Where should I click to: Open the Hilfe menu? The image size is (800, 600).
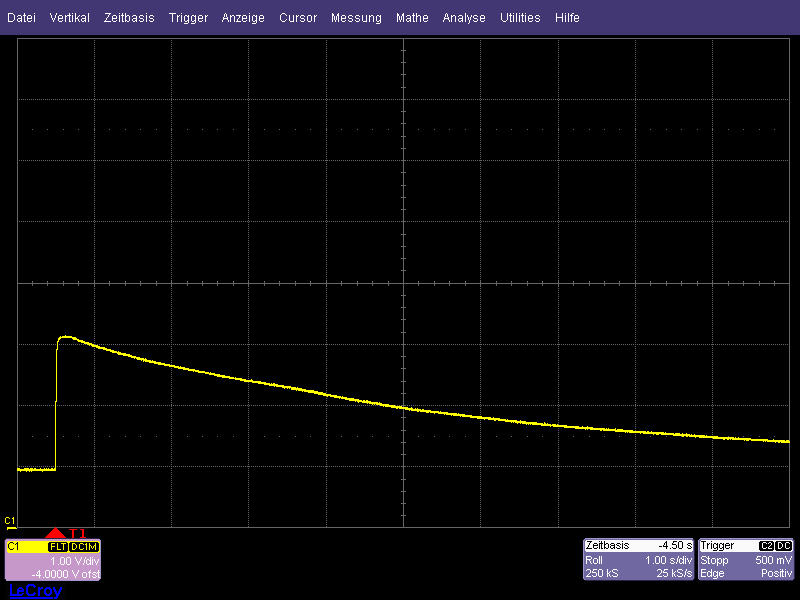[x=567, y=18]
